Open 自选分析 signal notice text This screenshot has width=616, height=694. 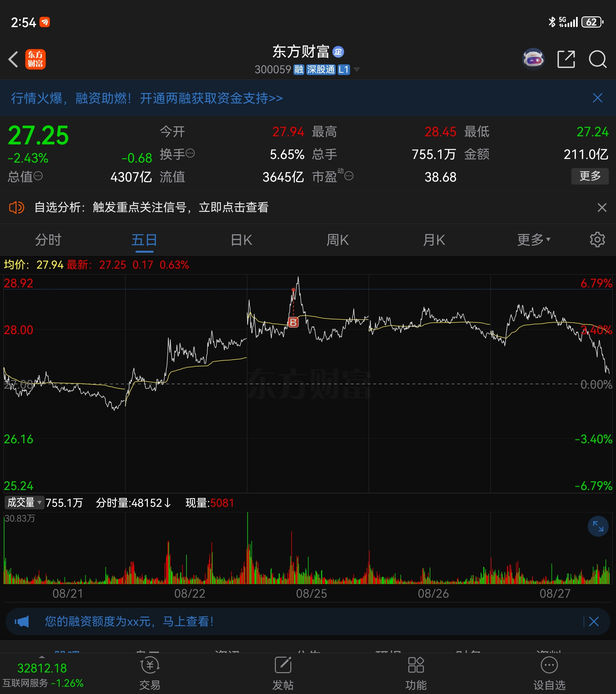(151, 207)
